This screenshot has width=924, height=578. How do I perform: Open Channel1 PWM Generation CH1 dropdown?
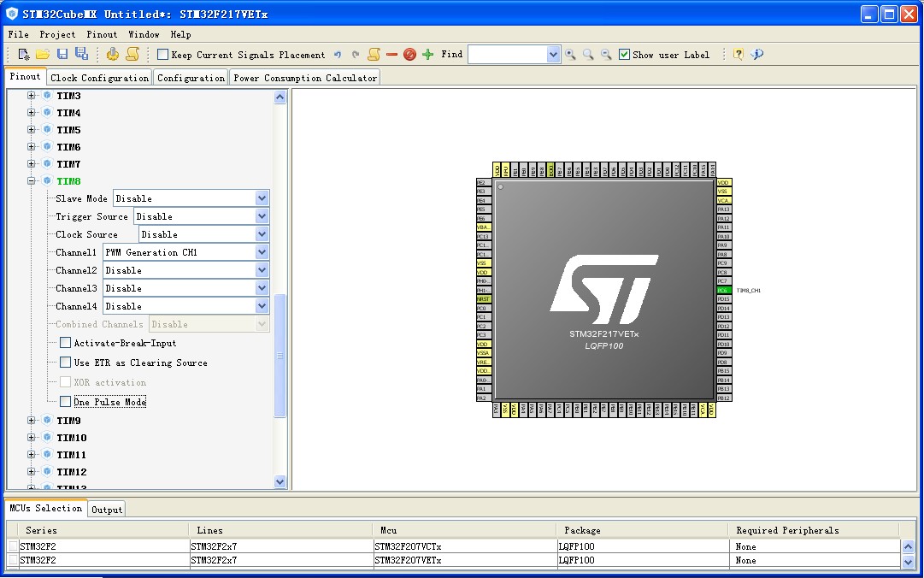tap(262, 252)
